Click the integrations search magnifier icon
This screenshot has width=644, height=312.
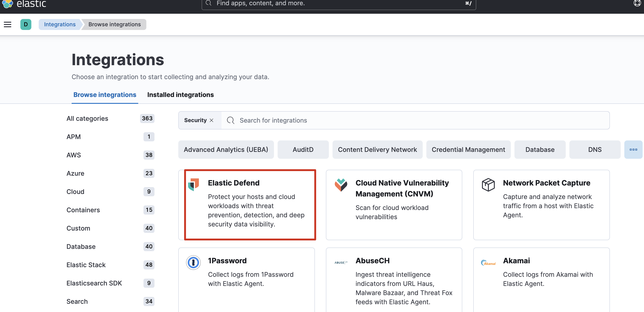click(230, 120)
